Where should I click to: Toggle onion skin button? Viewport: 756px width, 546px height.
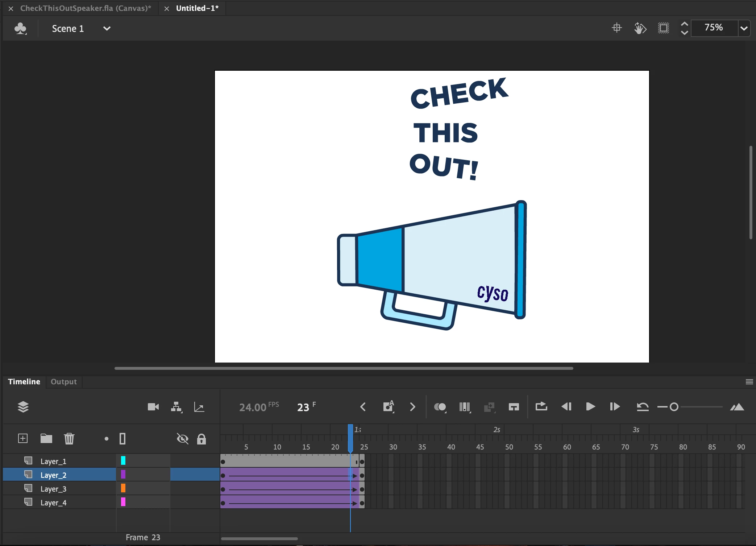pyautogui.click(x=440, y=407)
